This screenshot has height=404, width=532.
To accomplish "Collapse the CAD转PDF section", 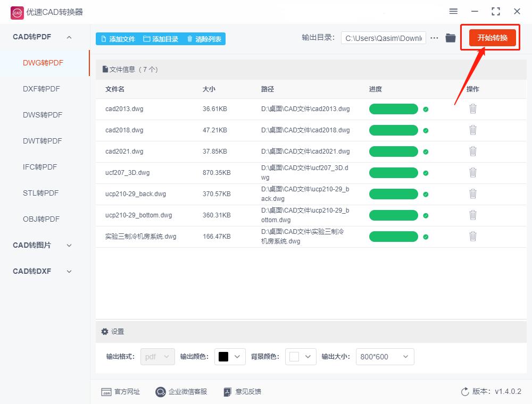I will (x=68, y=37).
